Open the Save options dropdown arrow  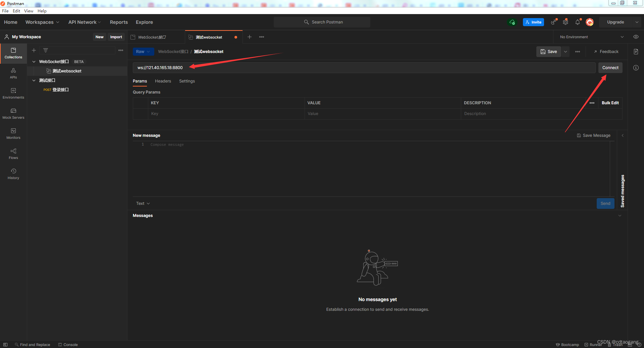coord(566,52)
